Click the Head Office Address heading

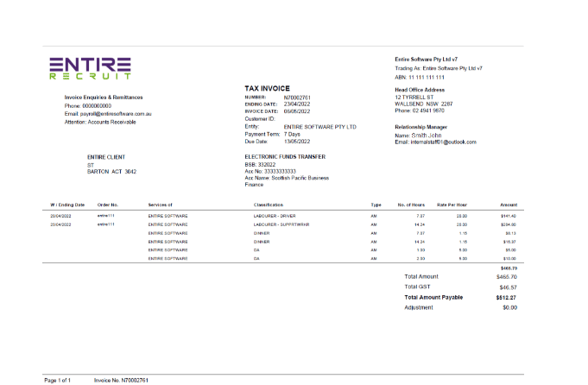point(419,90)
